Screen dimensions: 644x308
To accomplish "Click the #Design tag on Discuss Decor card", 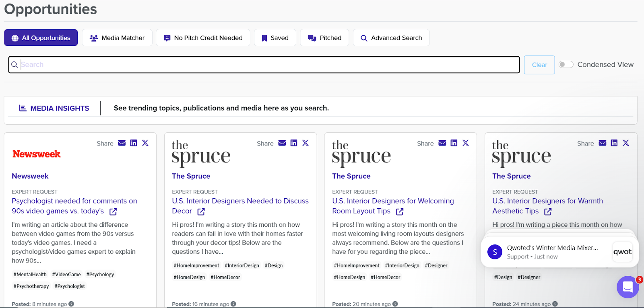I will pos(274,265).
